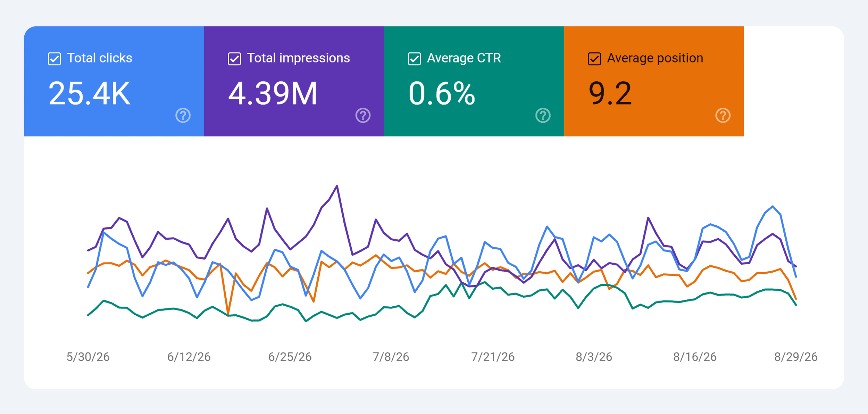Click the Total clicks label
Viewport: 868px width, 414px height.
point(100,58)
